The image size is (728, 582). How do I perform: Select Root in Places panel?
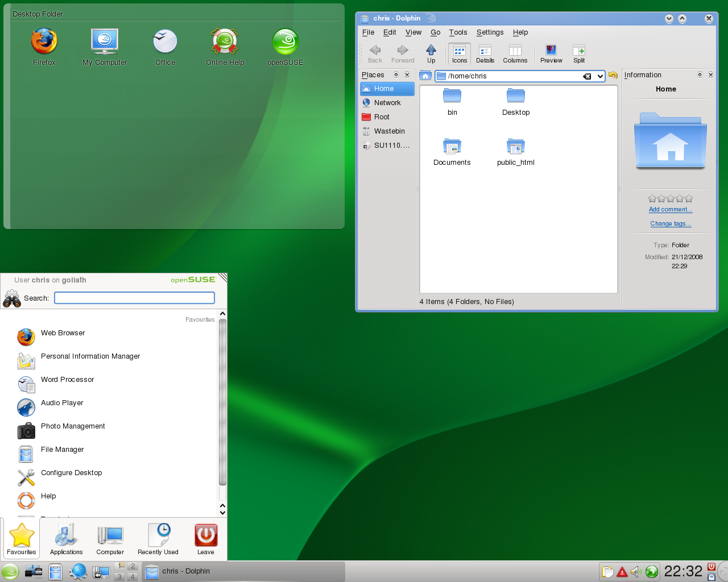[387, 117]
